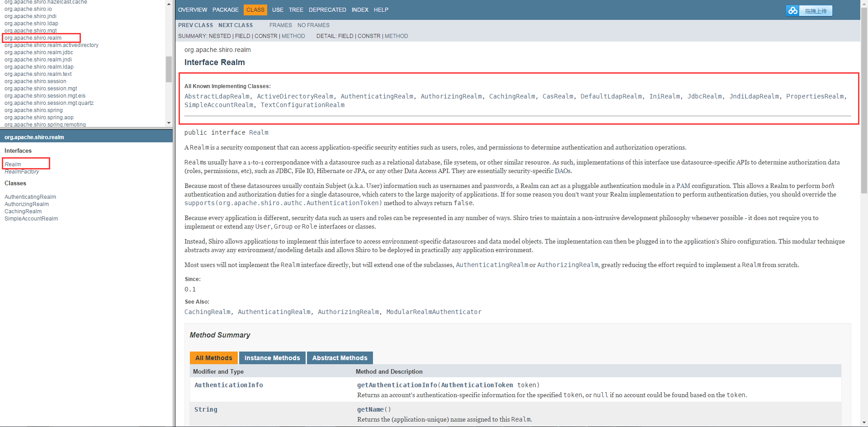Image resolution: width=868 pixels, height=427 pixels.
Task: Open AbstractLdapRealm implementing class
Action: coord(217,96)
